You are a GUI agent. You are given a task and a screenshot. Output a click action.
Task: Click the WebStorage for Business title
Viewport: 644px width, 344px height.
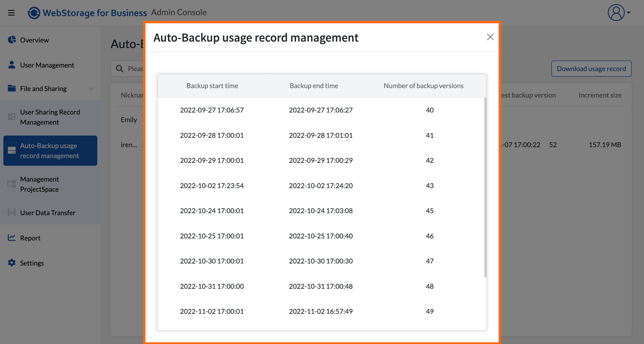[95, 13]
